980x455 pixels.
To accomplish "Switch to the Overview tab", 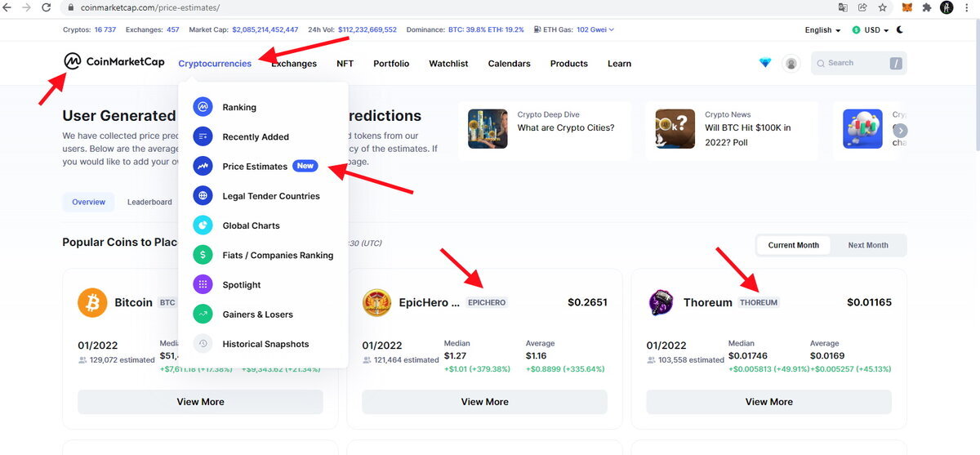I will click(89, 202).
